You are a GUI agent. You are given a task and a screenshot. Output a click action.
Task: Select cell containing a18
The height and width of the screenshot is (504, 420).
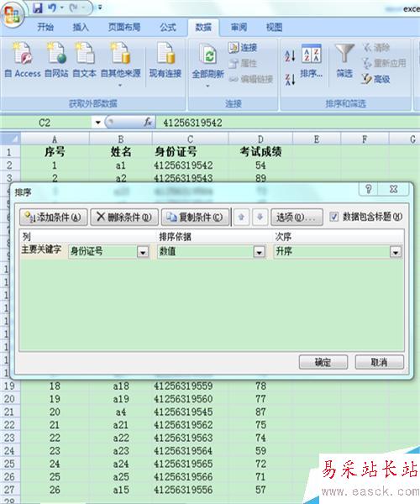pyautogui.click(x=121, y=386)
